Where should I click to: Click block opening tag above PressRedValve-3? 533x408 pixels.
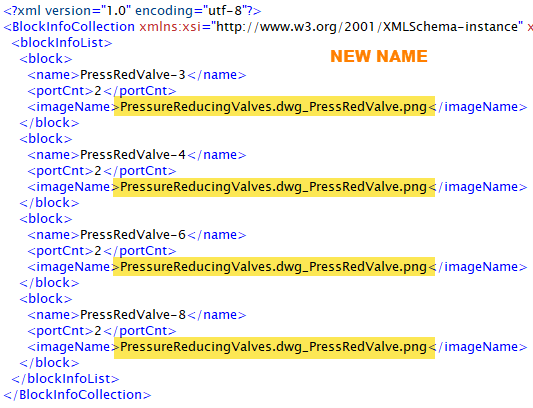pyautogui.click(x=46, y=59)
